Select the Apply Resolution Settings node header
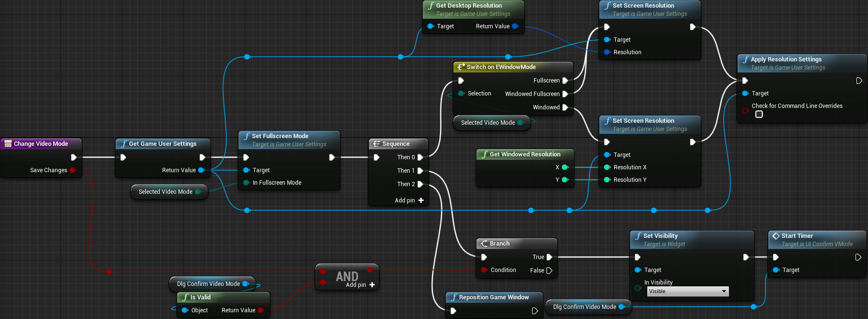Image resolution: width=868 pixels, height=319 pixels. 802,63
